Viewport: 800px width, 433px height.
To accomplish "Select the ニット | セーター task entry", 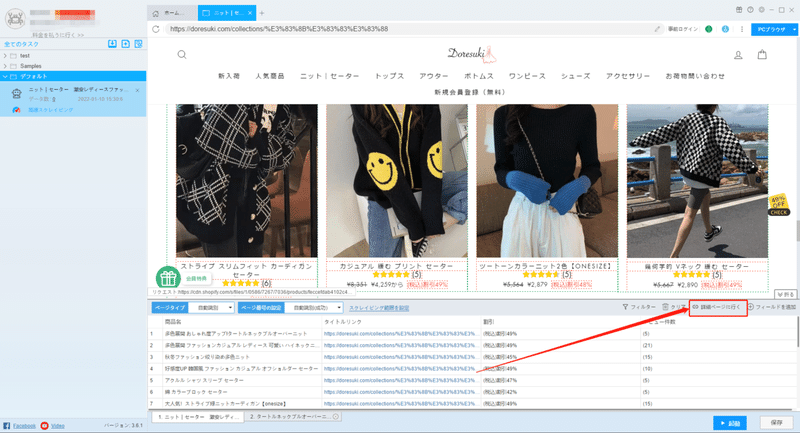I will tap(73, 99).
